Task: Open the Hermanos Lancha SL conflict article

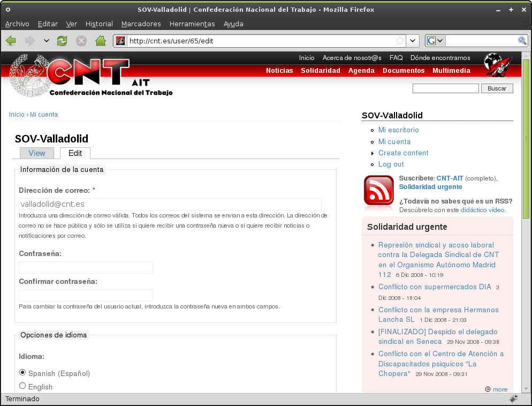Action: (438, 315)
